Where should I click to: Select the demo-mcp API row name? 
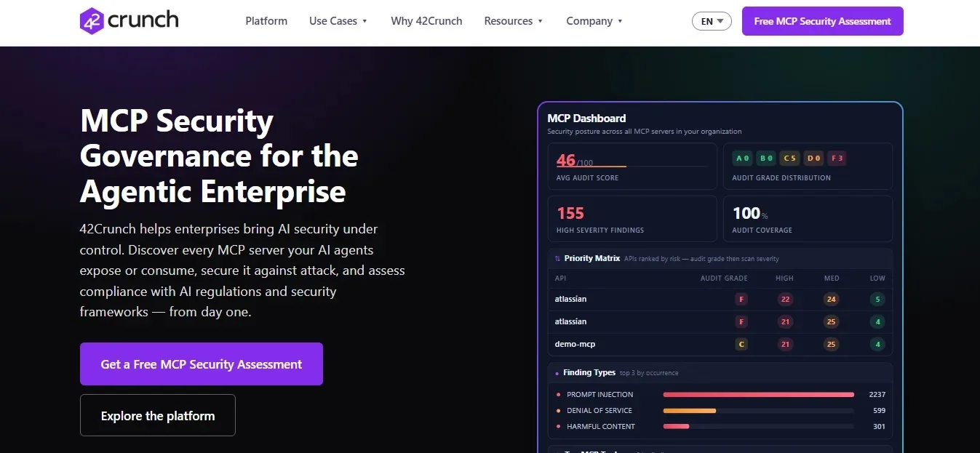pyautogui.click(x=575, y=344)
